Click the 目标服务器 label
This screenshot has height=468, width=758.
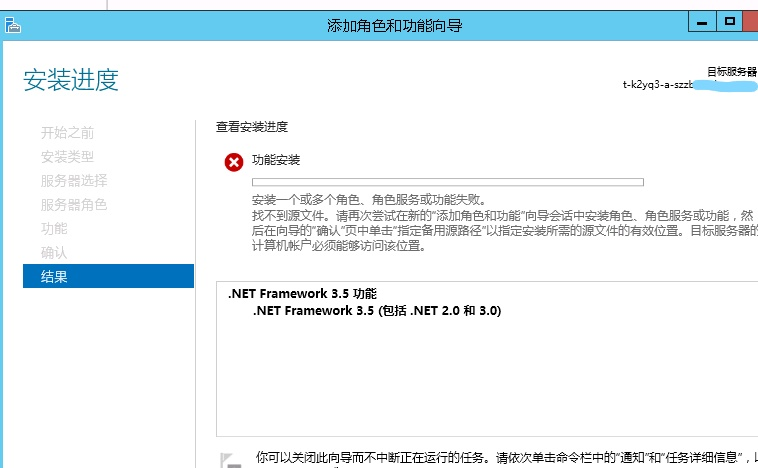click(732, 72)
